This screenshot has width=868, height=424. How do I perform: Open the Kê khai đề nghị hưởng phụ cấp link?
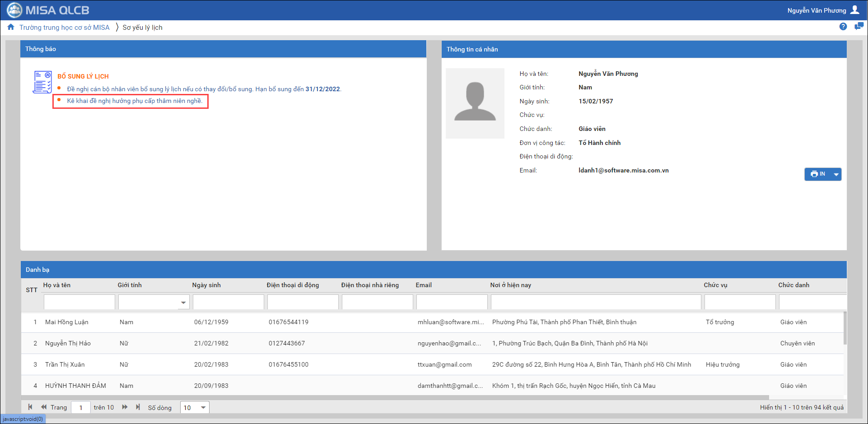coord(135,101)
